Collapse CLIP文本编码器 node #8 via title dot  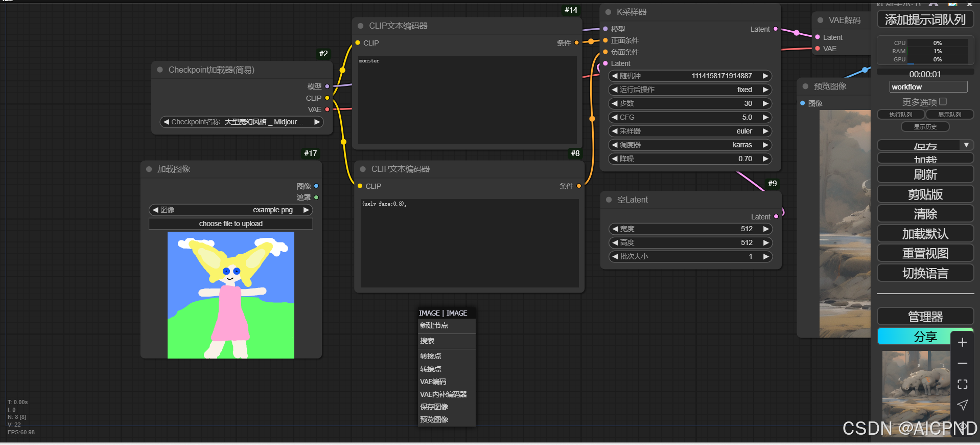(363, 169)
